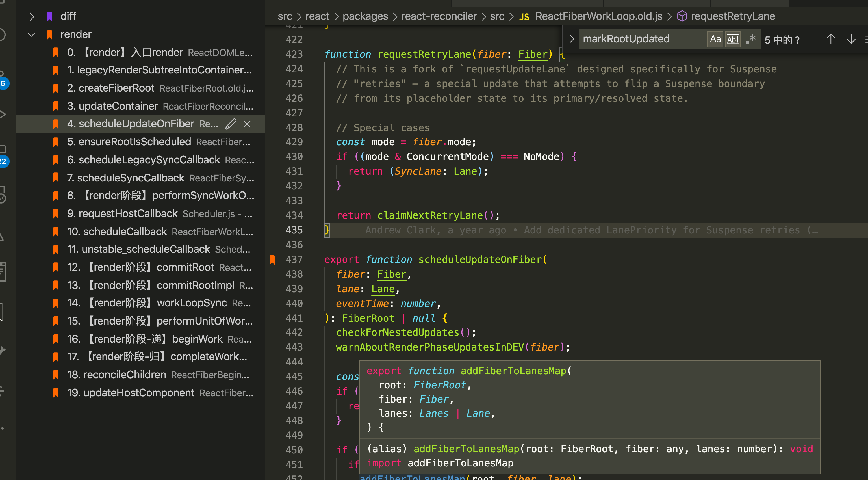Click claimNextRetryLane call on line 434
868x480 pixels.
click(430, 215)
